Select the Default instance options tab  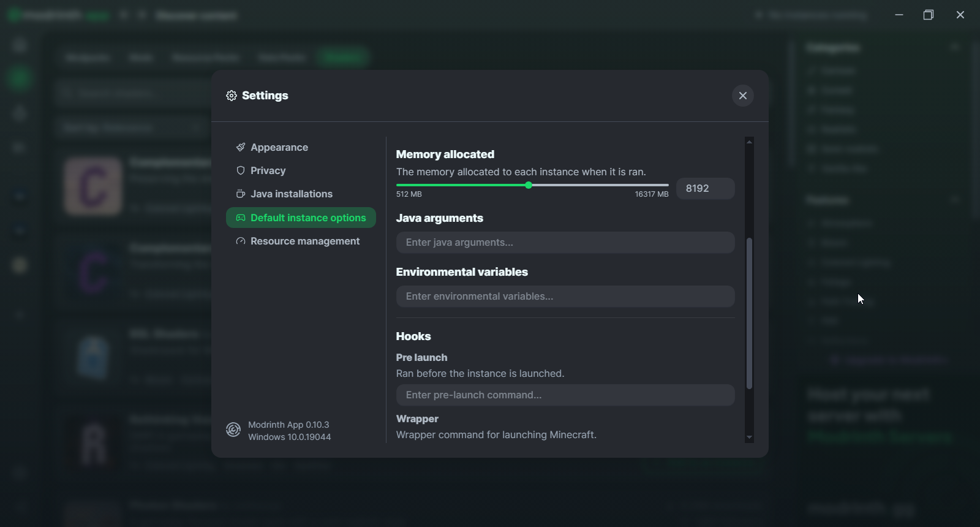301,218
